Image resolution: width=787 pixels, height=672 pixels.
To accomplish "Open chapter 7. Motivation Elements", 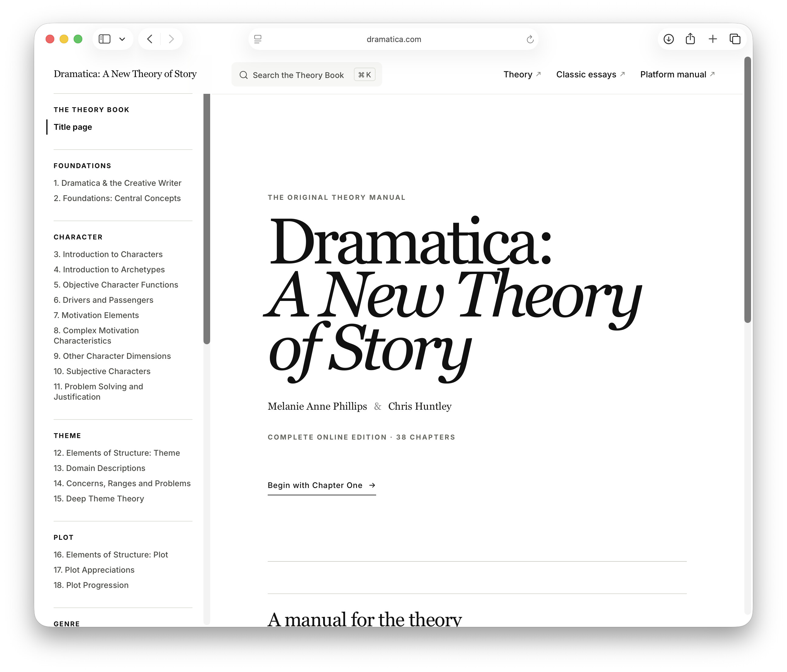I will [x=96, y=315].
